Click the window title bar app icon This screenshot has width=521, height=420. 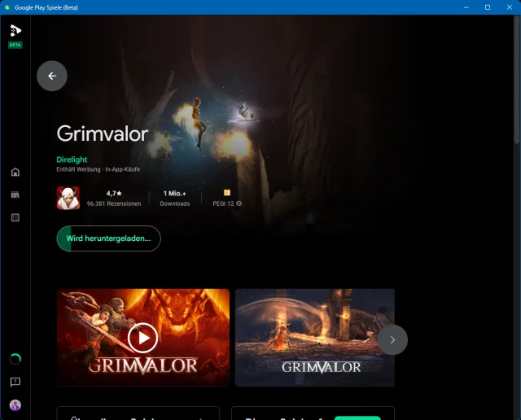pyautogui.click(x=7, y=7)
